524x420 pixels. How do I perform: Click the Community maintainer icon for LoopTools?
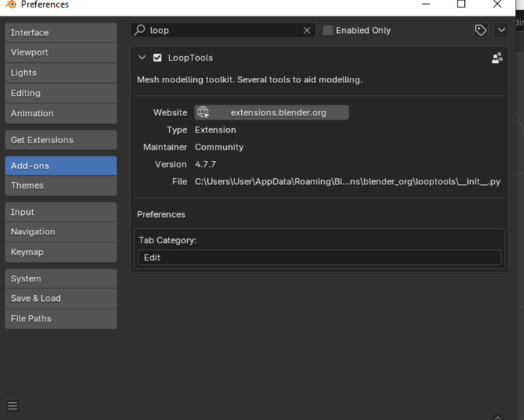pos(496,58)
